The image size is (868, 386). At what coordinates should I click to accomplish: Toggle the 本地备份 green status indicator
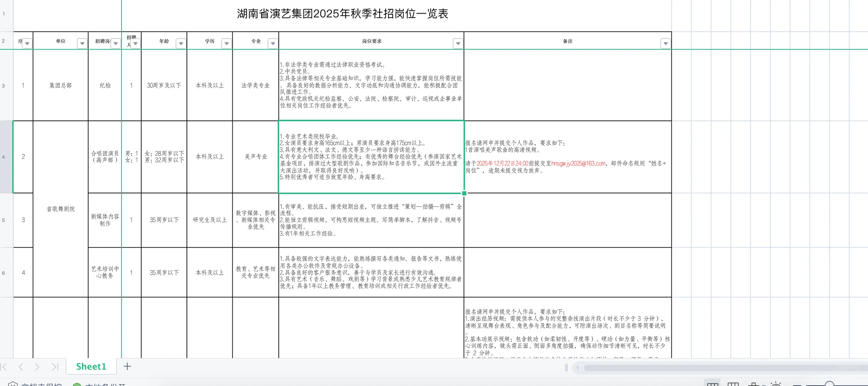click(76, 385)
